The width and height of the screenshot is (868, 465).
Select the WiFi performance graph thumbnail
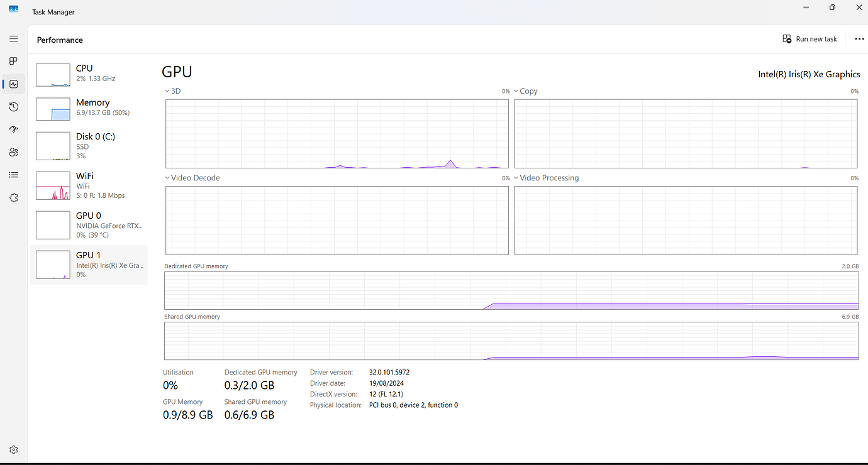53,185
